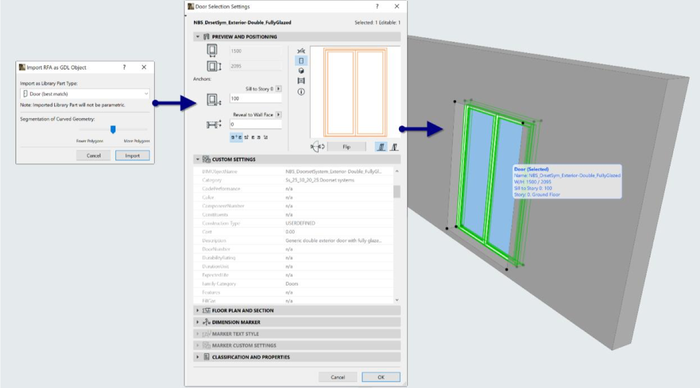
Task: Click the Import button
Action: (132, 155)
